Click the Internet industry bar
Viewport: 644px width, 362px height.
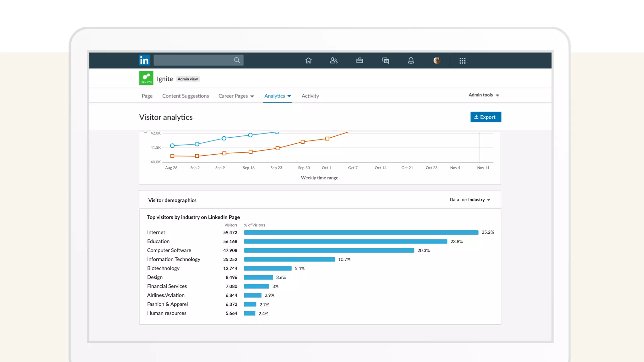point(361,233)
